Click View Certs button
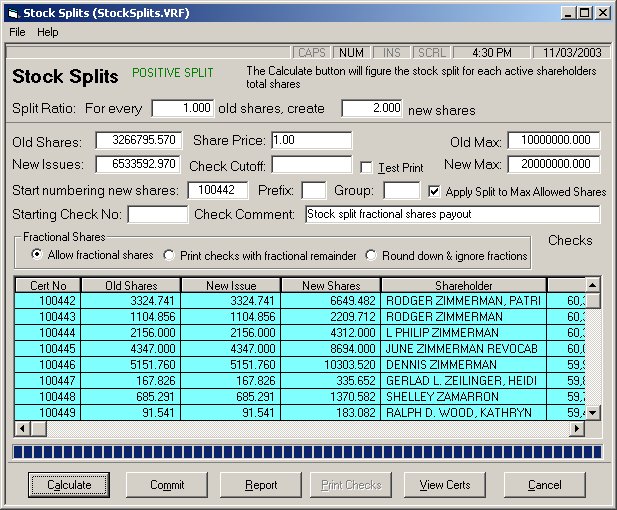Viewport: 617px width, 510px height. tap(445, 485)
